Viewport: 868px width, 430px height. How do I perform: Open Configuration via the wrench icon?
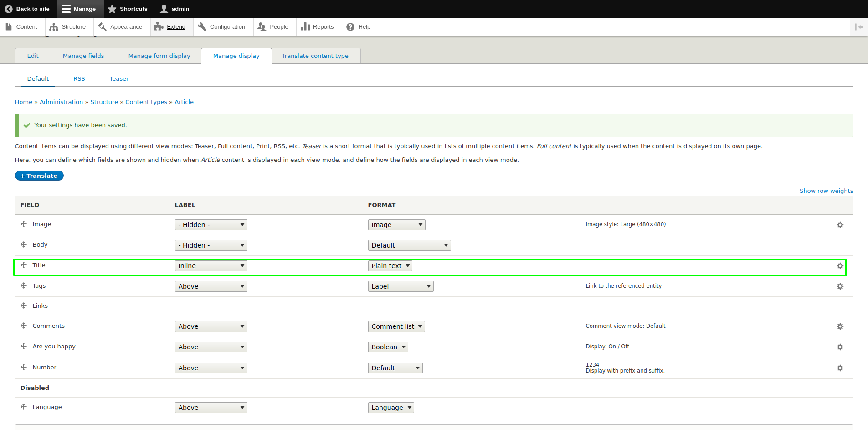pyautogui.click(x=202, y=26)
